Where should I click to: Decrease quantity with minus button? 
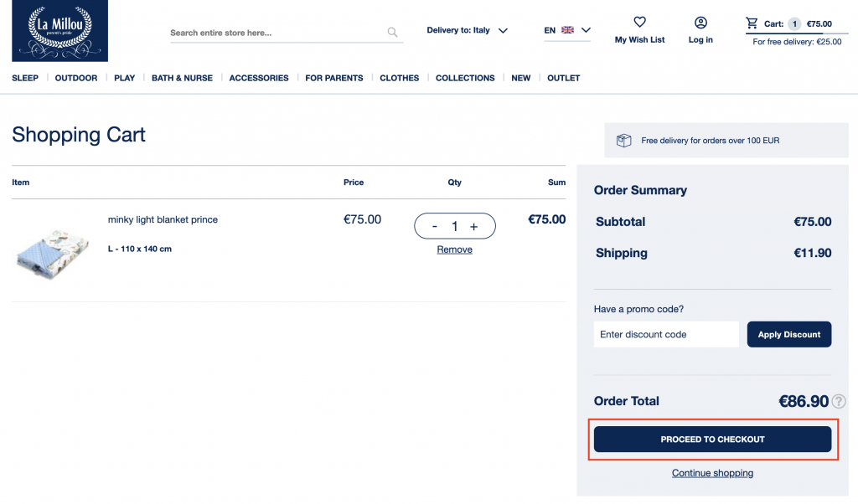(434, 226)
